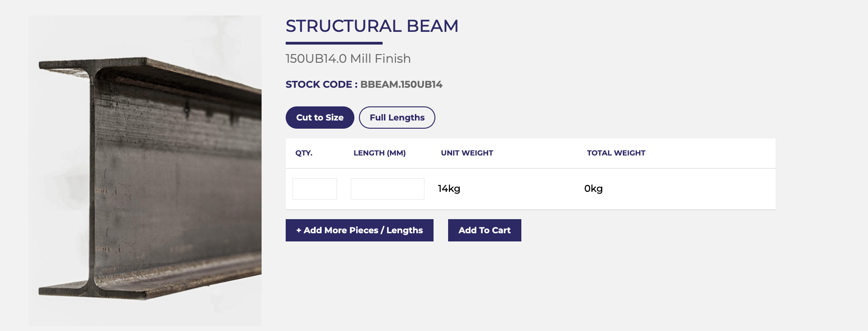Click the STRUCTURAL BEAM heading
Screen dimensions: 868x331
[372, 26]
